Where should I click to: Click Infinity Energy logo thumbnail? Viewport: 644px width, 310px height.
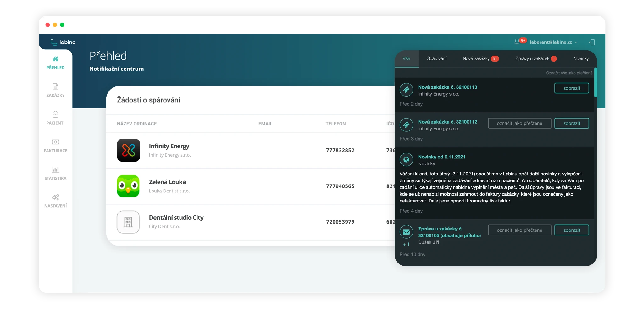[128, 150]
